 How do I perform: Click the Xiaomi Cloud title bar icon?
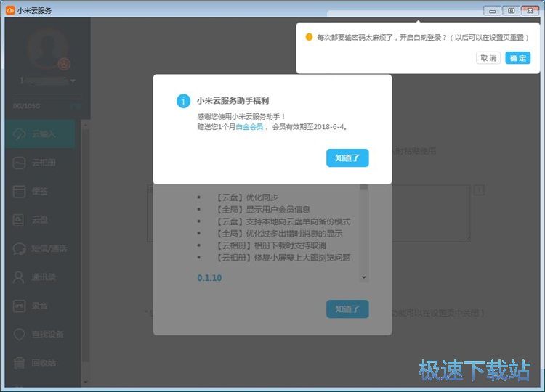(x=10, y=10)
